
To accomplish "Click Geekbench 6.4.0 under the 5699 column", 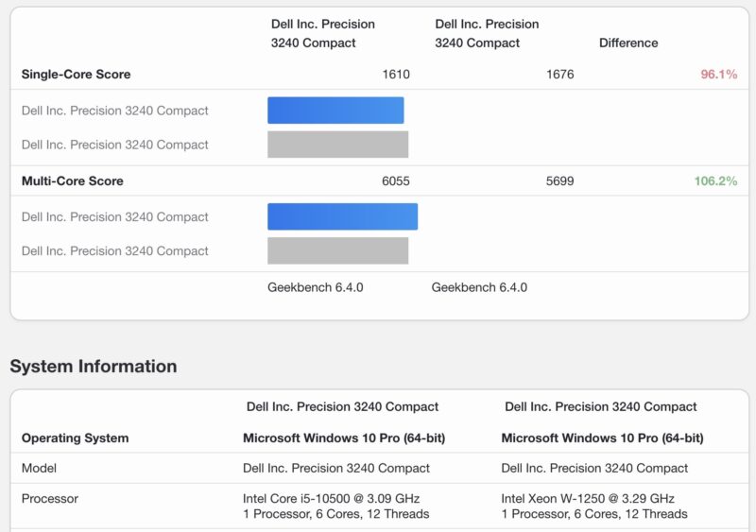I will tap(479, 287).
